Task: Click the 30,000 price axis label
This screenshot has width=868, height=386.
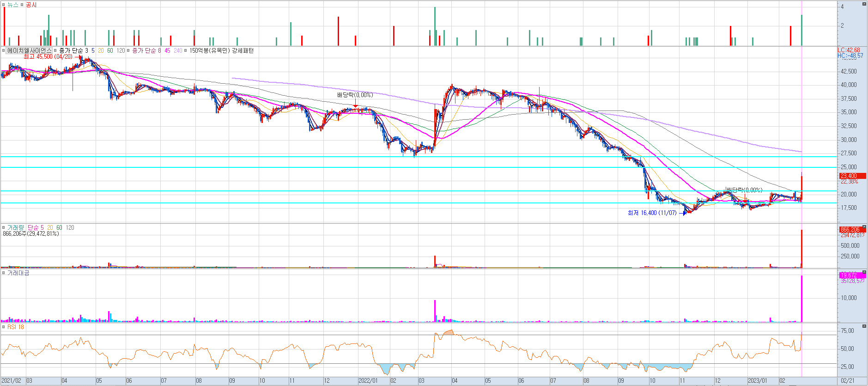Action: point(849,140)
